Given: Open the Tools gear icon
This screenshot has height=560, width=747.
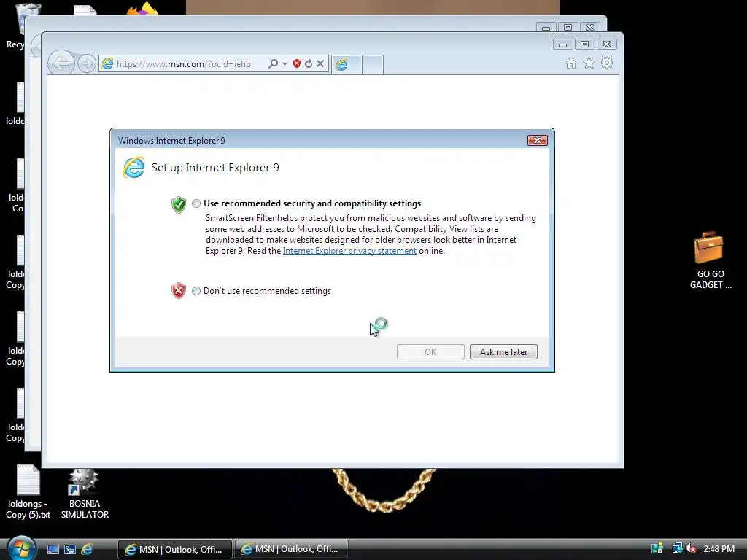Looking at the screenshot, I should click(606, 63).
